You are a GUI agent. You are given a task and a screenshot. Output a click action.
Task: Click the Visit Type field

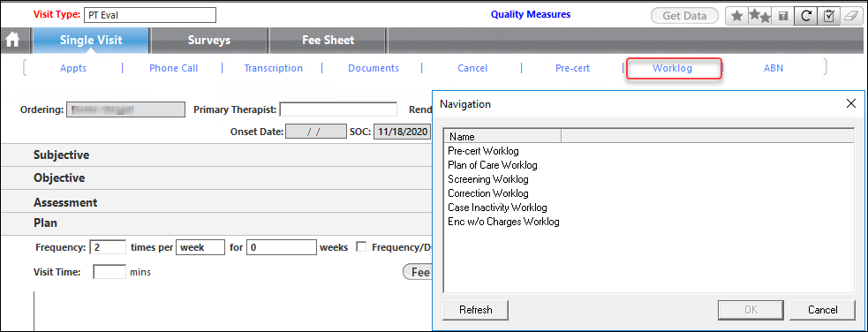pyautogui.click(x=149, y=16)
